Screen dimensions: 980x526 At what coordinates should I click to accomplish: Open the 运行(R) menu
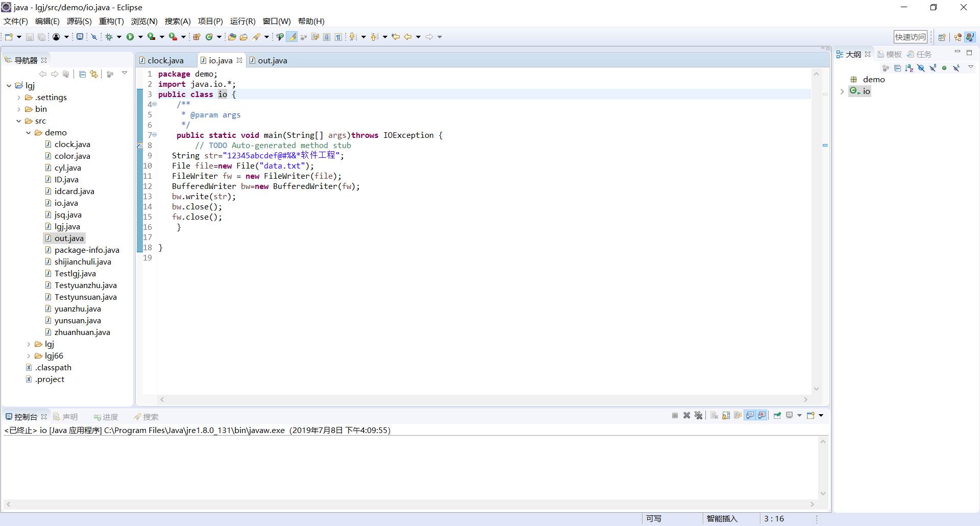[x=242, y=21]
